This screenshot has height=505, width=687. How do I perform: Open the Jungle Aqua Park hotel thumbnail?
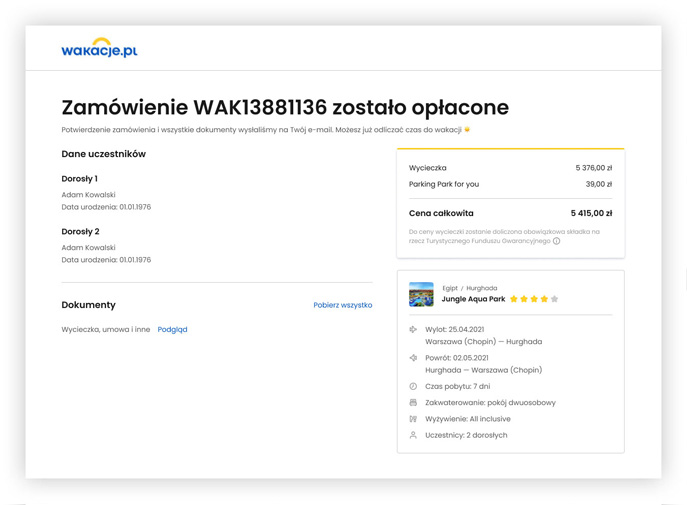(421, 294)
